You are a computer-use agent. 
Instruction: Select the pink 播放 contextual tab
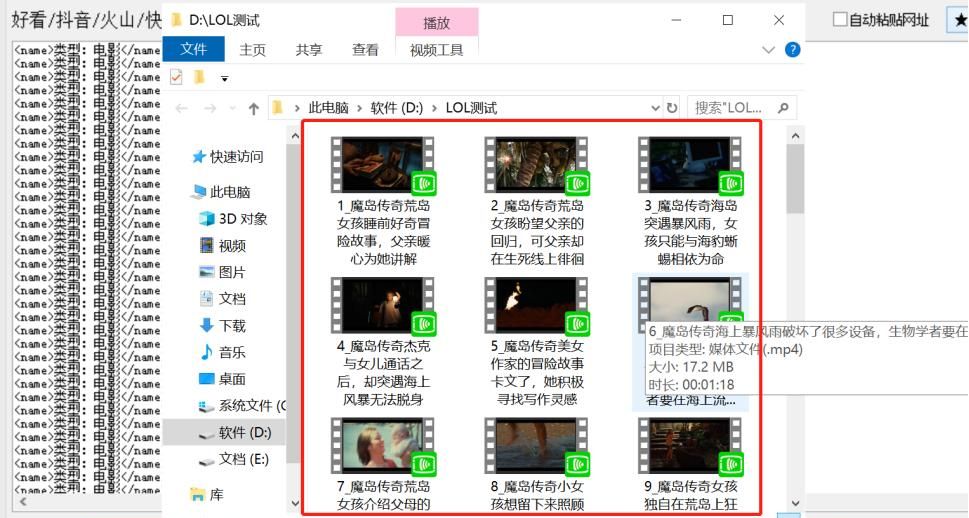point(436,23)
